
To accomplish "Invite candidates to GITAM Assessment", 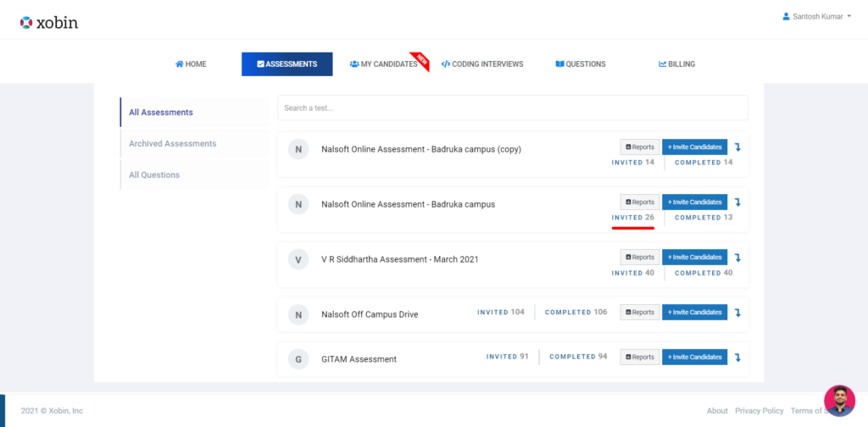I will click(x=695, y=358).
